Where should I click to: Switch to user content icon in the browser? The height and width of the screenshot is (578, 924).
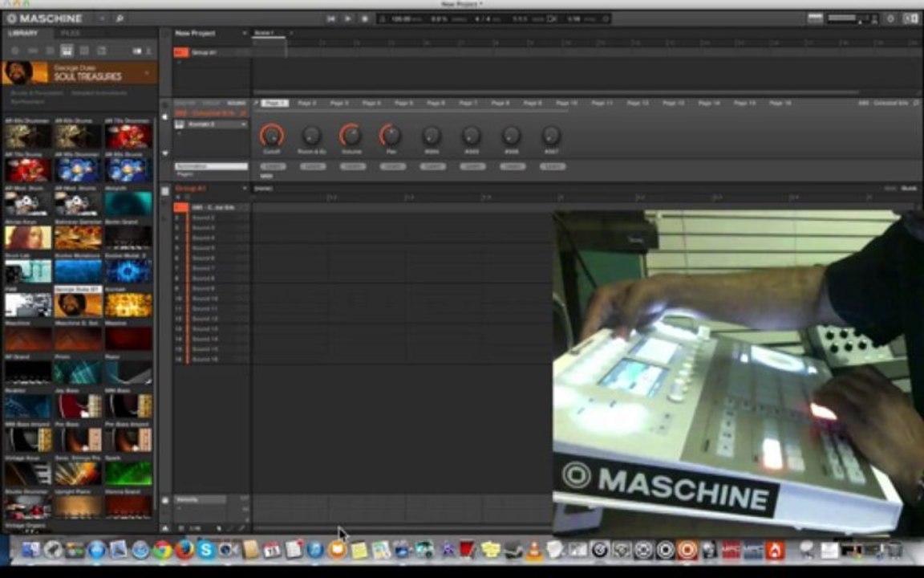tap(148, 51)
